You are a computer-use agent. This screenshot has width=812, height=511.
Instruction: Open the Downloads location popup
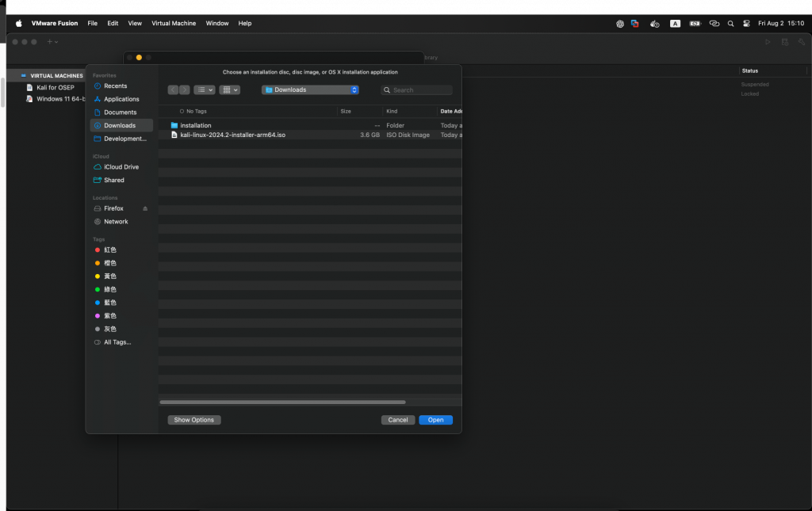[x=310, y=90]
